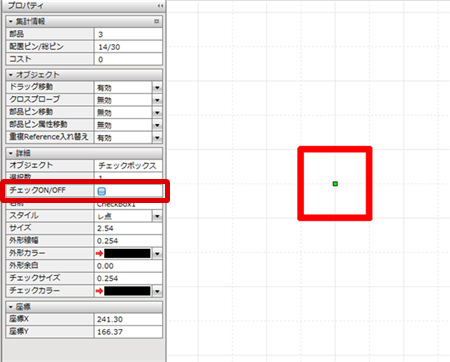Viewport: 450px width, 362px height.
Task: Collapse the プロパティ panel with double-arrow icon
Action: (x=160, y=6)
